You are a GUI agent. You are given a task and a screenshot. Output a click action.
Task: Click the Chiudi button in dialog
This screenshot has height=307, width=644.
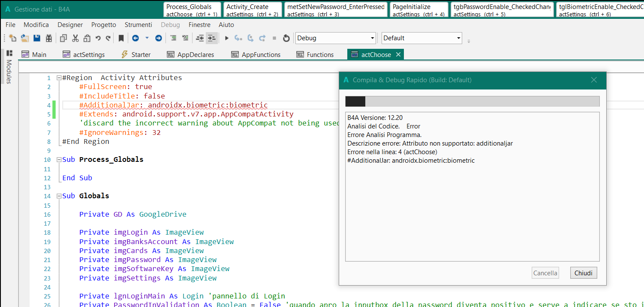click(x=583, y=273)
